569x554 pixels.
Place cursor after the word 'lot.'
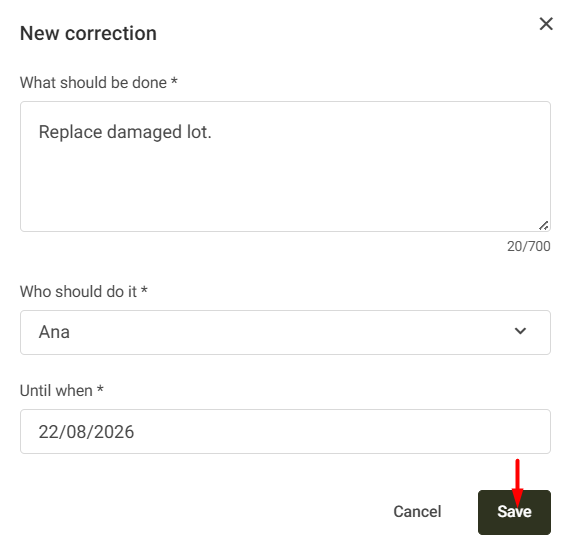pos(212,132)
